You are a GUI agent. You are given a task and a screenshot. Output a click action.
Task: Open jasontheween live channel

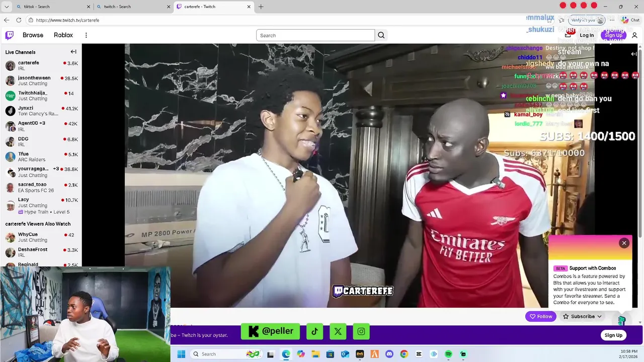pos(41,80)
